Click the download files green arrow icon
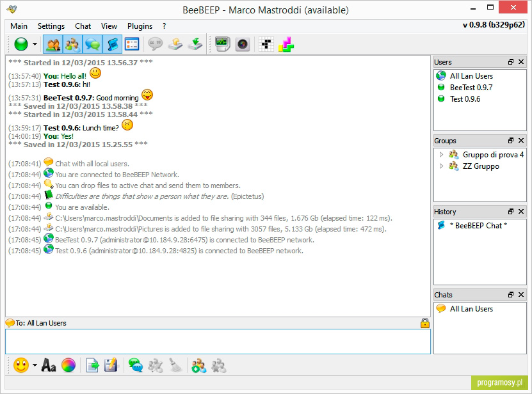Viewport: 532px width, 394px height. (x=195, y=44)
